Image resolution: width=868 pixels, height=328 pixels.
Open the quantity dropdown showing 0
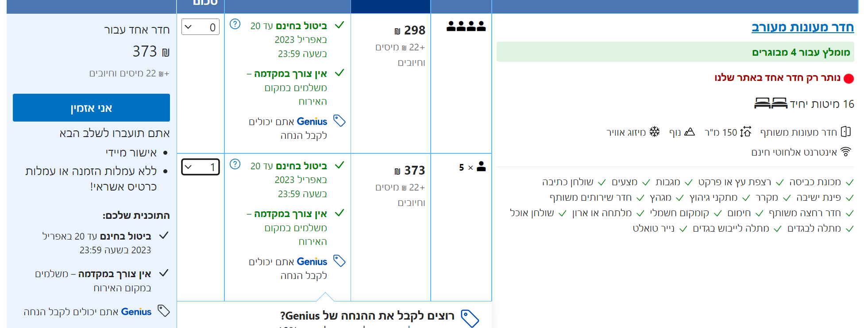[x=200, y=27]
